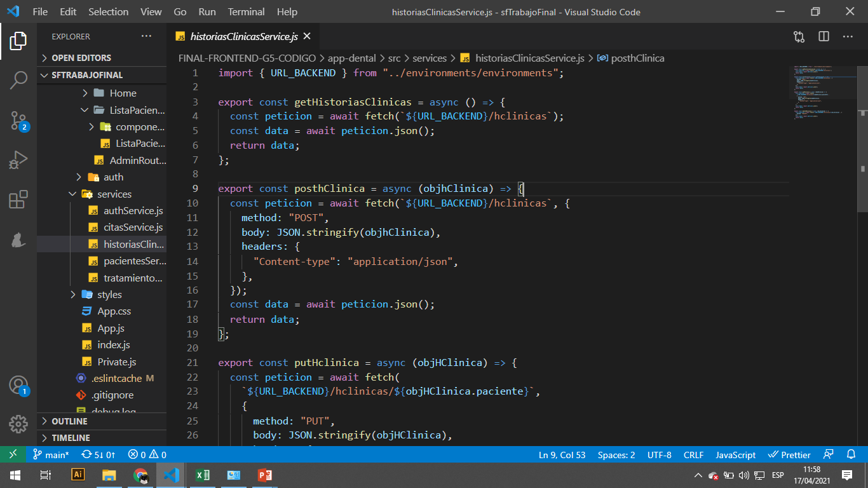Open the Terminal menu
Image resolution: width=868 pixels, height=488 pixels.
coord(246,11)
